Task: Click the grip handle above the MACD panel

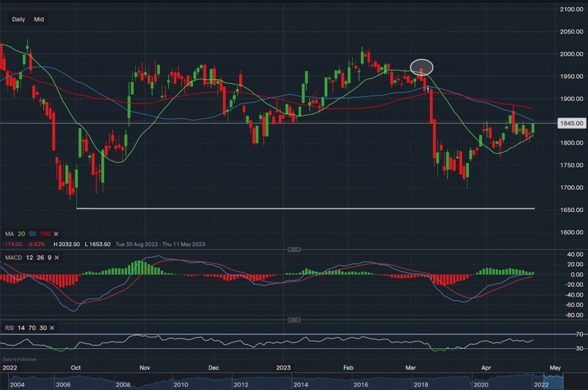Action: coord(294,249)
